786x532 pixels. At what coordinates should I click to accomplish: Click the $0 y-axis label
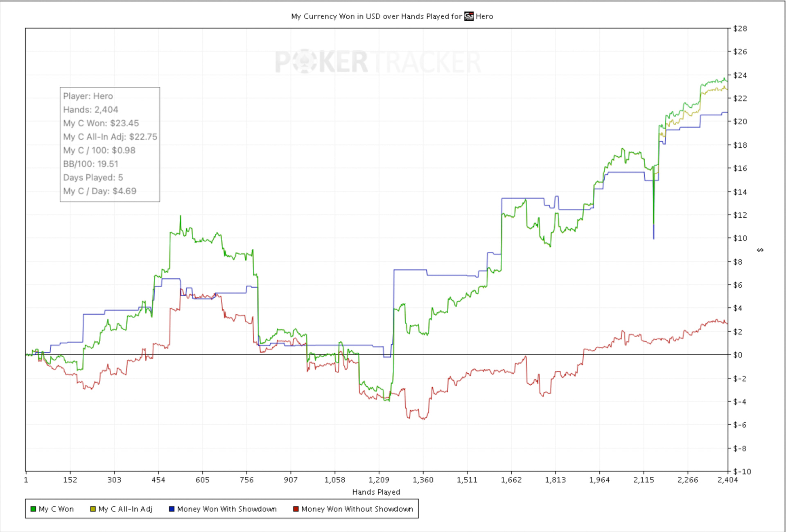[x=738, y=355]
